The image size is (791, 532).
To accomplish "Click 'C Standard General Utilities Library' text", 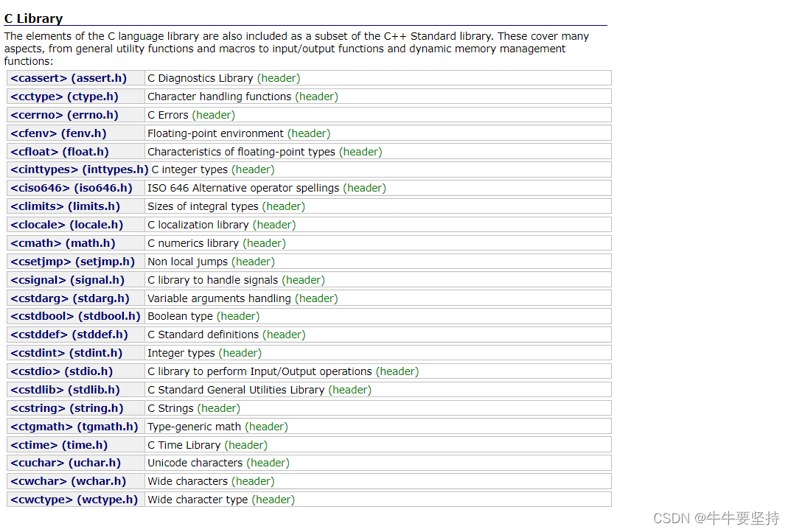I will [x=236, y=390].
